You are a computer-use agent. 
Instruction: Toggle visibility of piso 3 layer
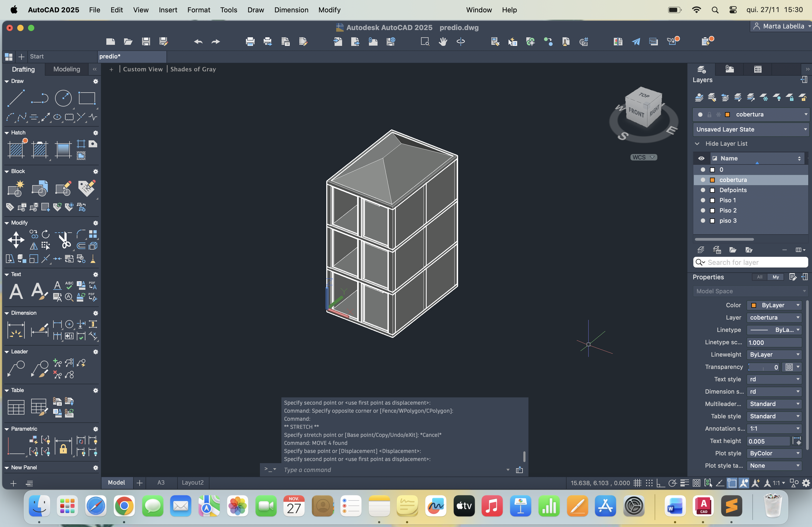tap(702, 221)
